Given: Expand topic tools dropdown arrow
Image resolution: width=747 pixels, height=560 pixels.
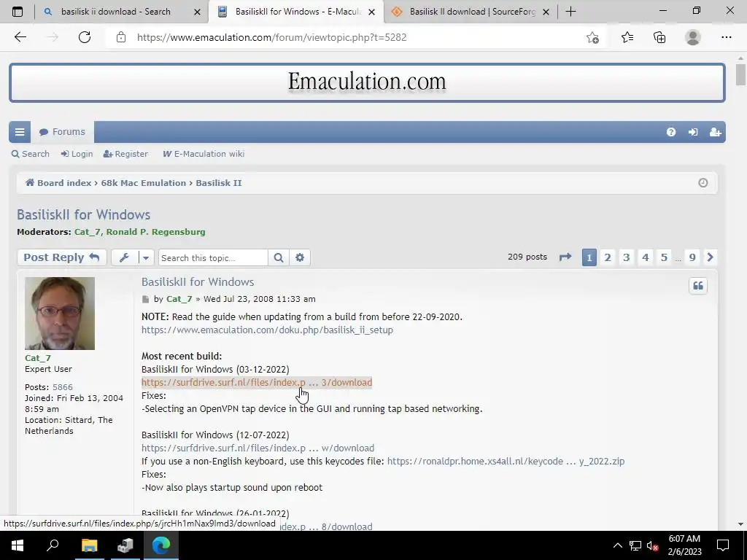Looking at the screenshot, I should (x=146, y=257).
